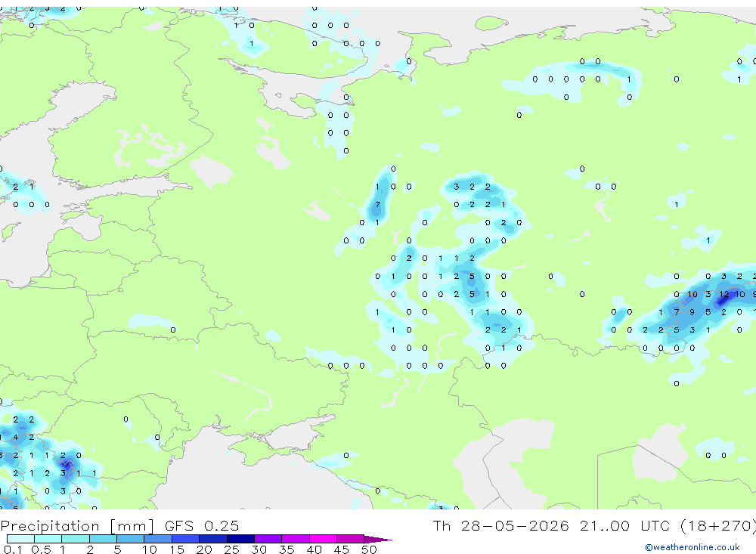Click the '45' legend scale label
Screen dimensions: 756x554
click(342, 549)
